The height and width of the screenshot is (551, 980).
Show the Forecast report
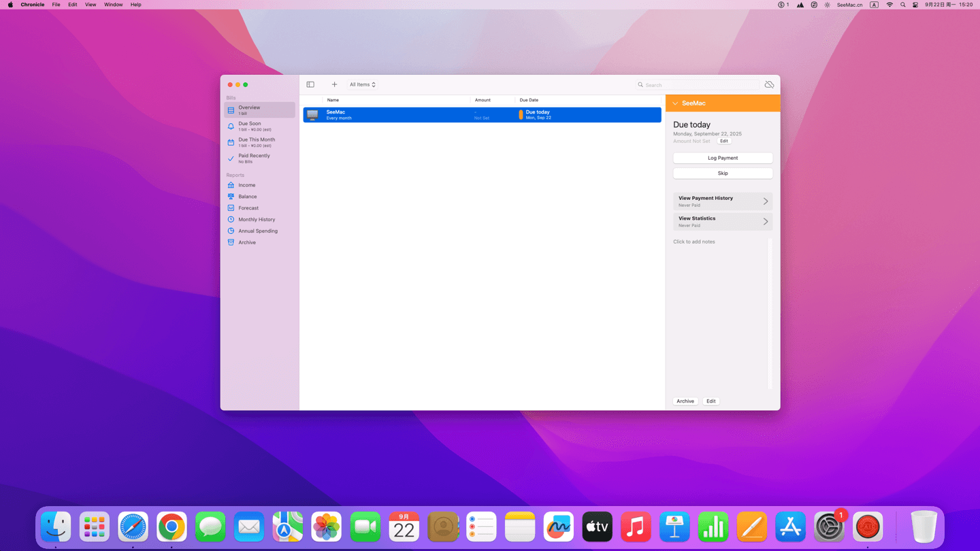pyautogui.click(x=248, y=208)
